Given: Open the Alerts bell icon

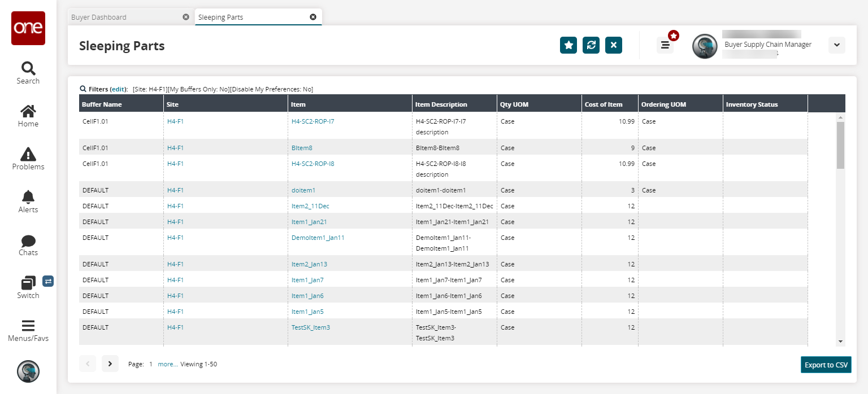Looking at the screenshot, I should click(x=28, y=197).
